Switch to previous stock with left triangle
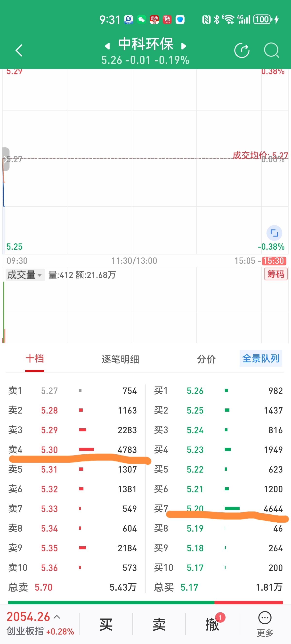 point(107,46)
